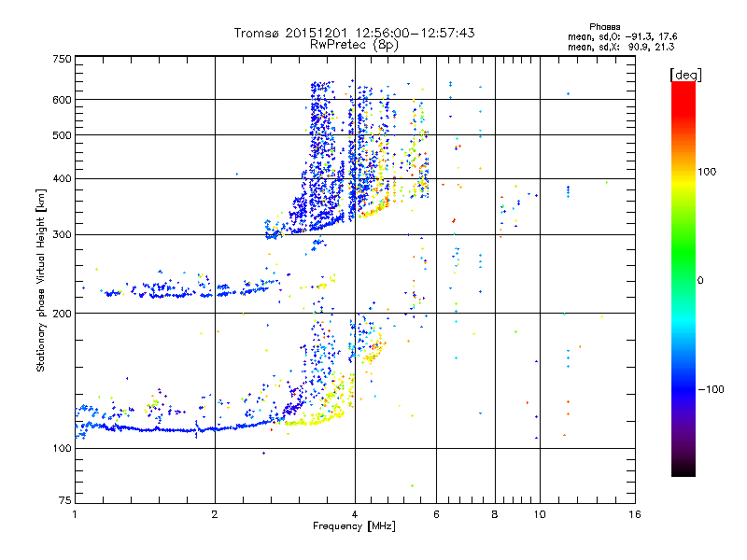Viewport: 747px width, 560px height.
Task: Click the "500" height axis tick label
Action: (62, 135)
